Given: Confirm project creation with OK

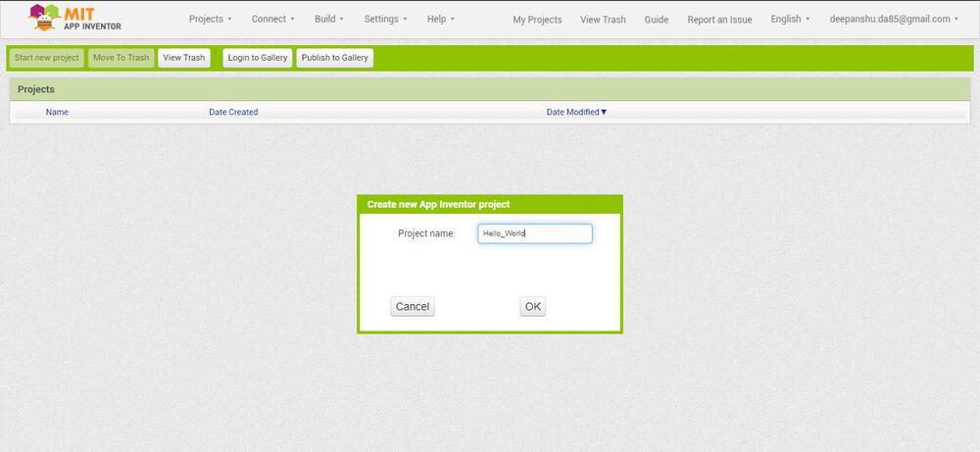Looking at the screenshot, I should click(x=532, y=306).
